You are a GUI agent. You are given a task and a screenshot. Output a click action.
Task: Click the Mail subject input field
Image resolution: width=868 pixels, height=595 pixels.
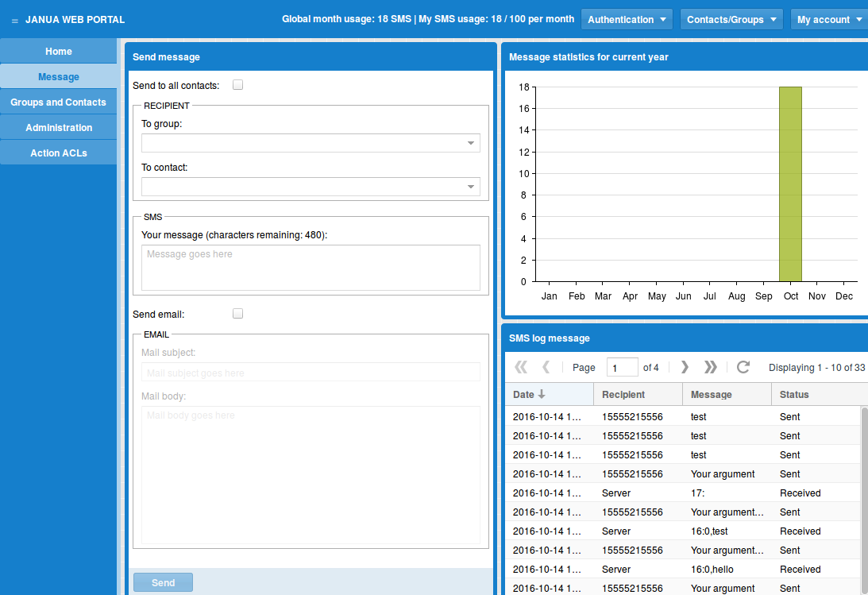point(311,373)
